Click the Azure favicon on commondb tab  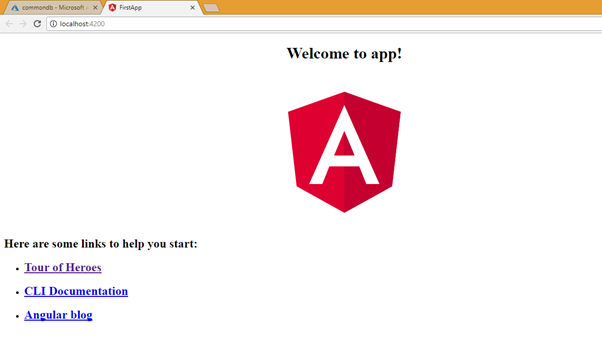pyautogui.click(x=15, y=8)
